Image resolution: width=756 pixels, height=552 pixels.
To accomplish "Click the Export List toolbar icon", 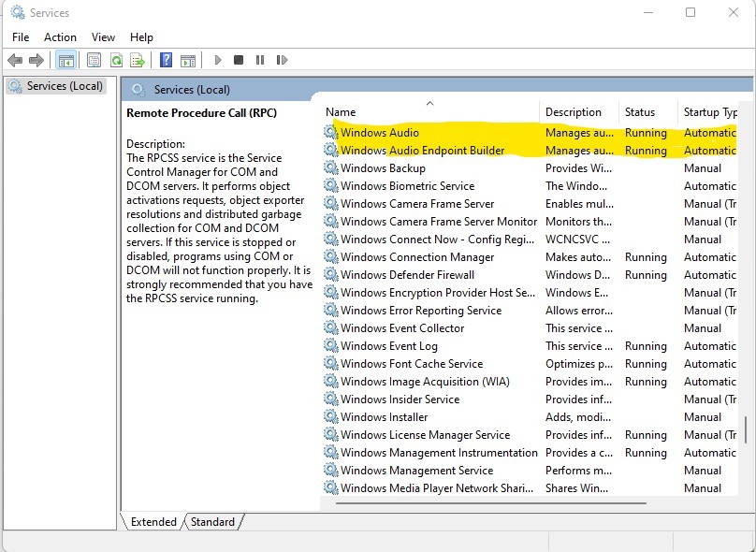I will 138,60.
